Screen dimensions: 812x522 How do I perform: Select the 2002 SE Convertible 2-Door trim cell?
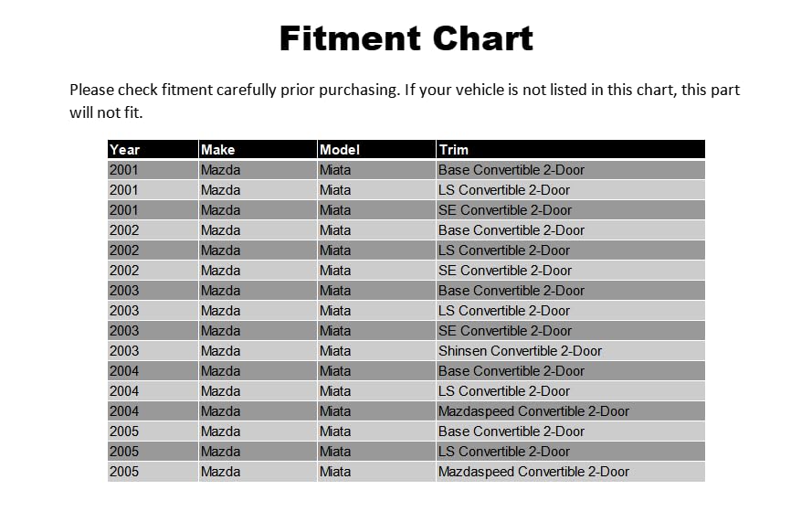point(505,271)
